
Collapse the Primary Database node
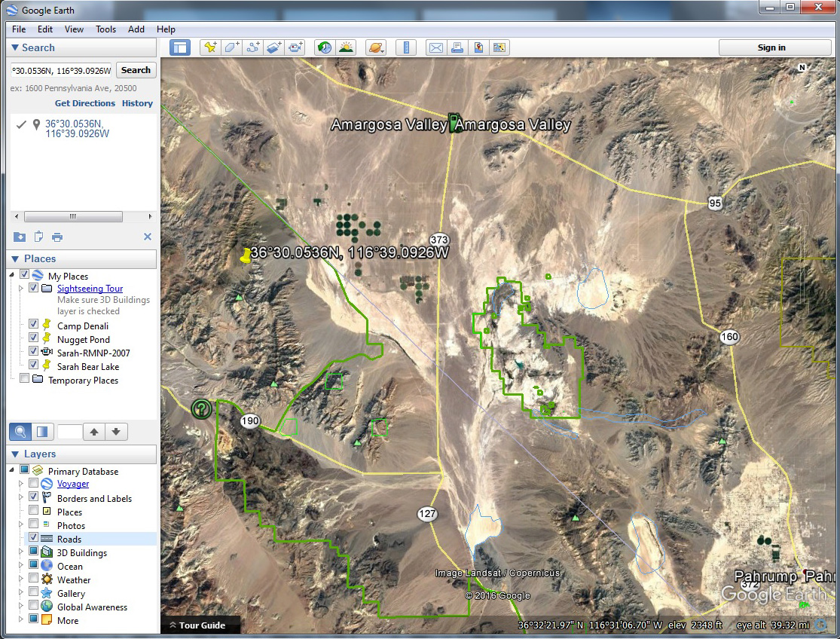(12, 469)
